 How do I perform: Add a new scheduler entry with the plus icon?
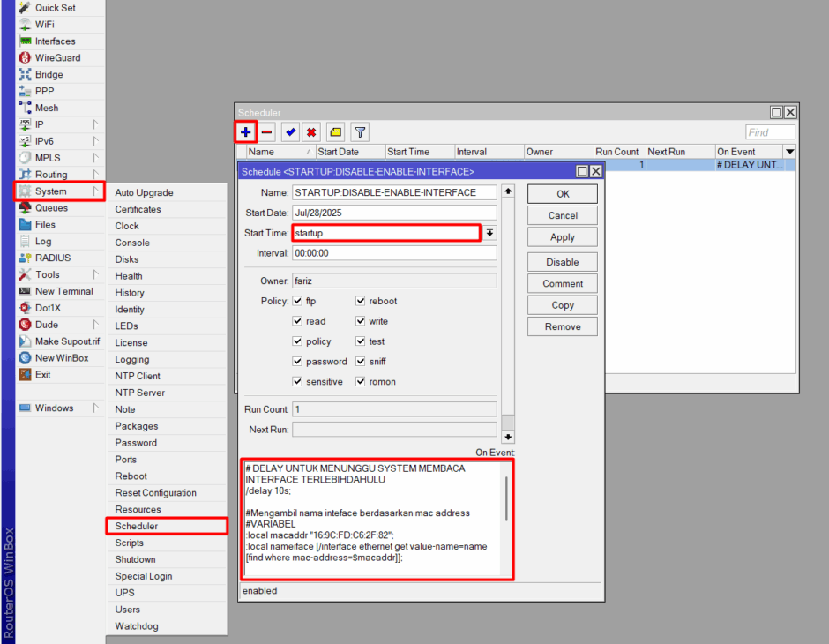(x=245, y=131)
